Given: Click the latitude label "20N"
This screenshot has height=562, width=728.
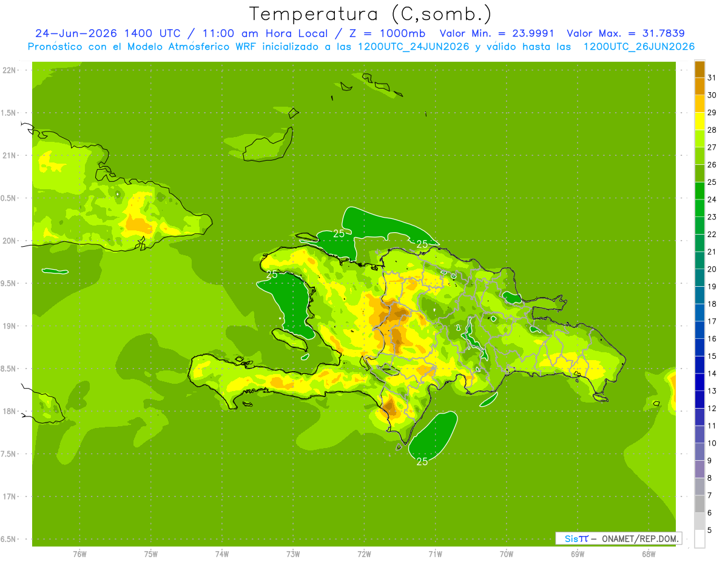Looking at the screenshot, I should click(10, 241).
